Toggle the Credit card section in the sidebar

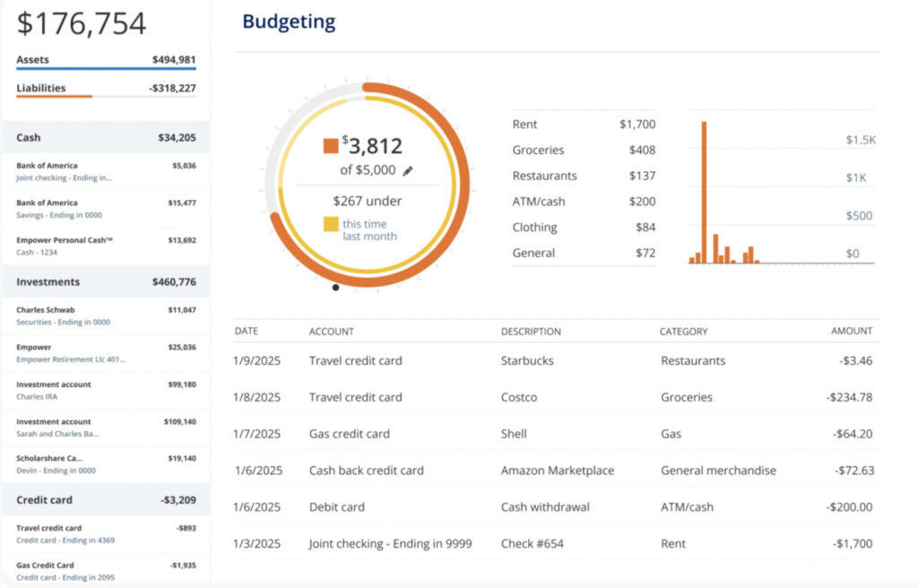[x=106, y=499]
